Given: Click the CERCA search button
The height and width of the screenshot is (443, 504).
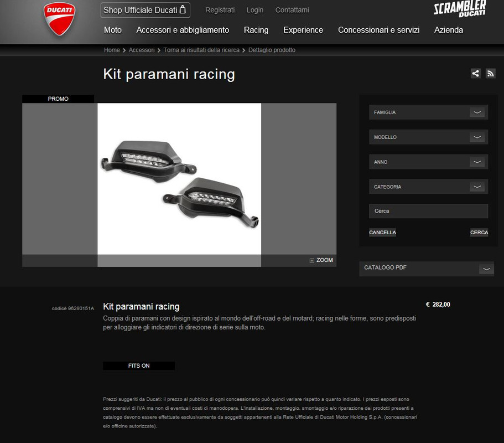Looking at the screenshot, I should click(x=479, y=232).
